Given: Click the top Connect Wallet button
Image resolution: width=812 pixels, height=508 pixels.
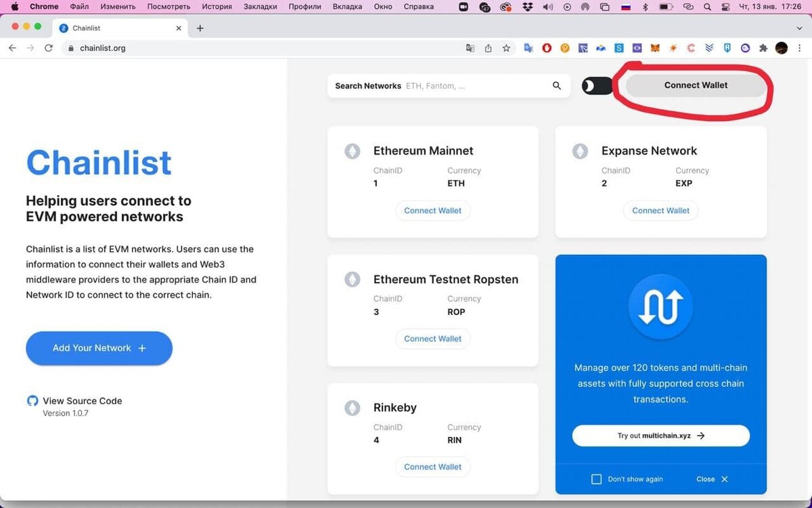Looking at the screenshot, I should click(696, 85).
